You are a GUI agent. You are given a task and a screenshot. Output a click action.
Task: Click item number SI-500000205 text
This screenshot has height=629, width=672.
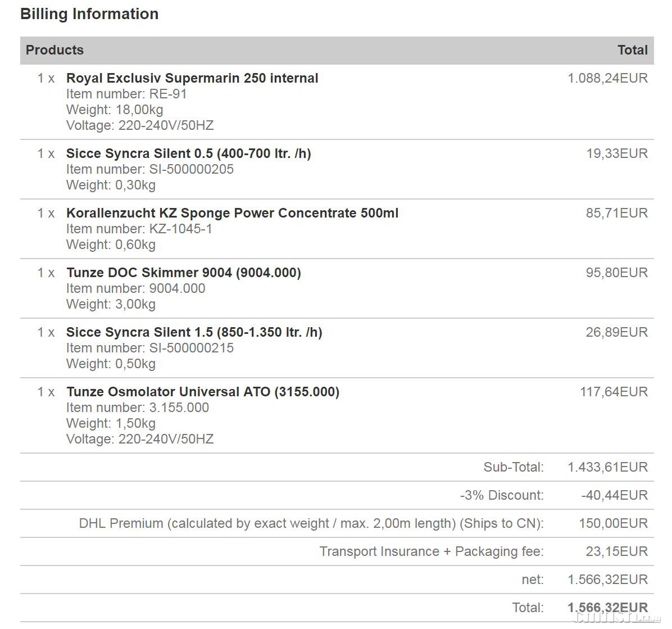pyautogui.click(x=149, y=169)
